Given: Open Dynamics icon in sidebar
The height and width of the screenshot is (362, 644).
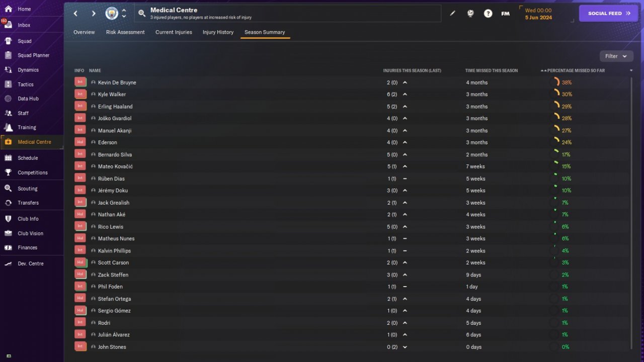Looking at the screenshot, I should [x=8, y=70].
